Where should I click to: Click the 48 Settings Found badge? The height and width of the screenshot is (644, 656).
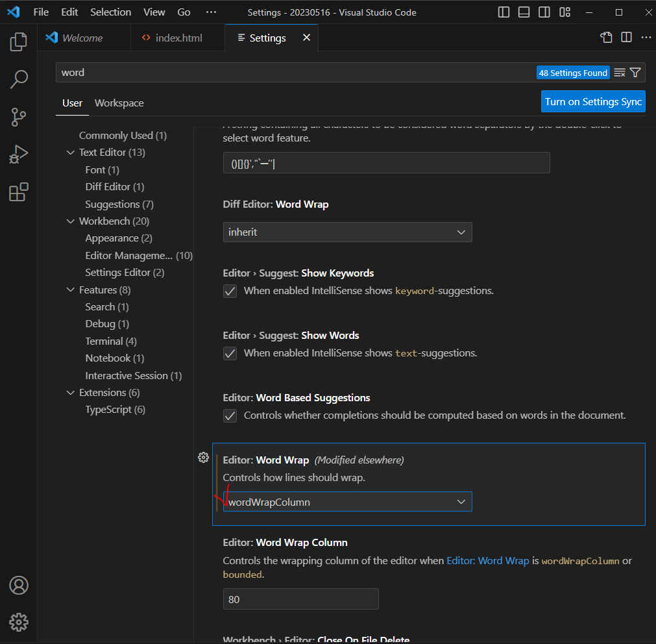(x=573, y=73)
